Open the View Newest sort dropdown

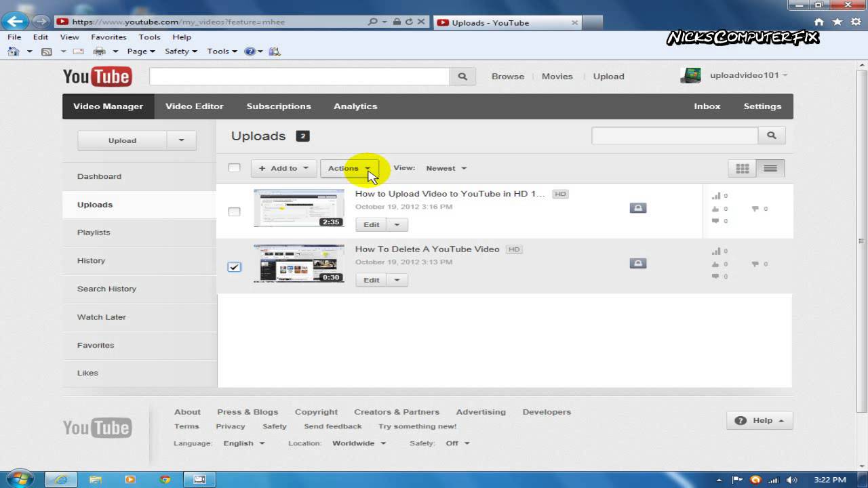(x=446, y=168)
